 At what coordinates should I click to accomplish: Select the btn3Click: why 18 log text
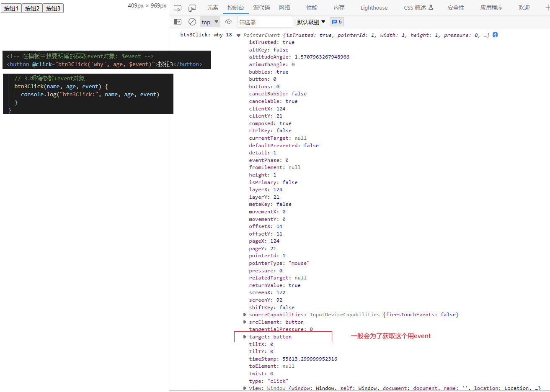(206, 35)
